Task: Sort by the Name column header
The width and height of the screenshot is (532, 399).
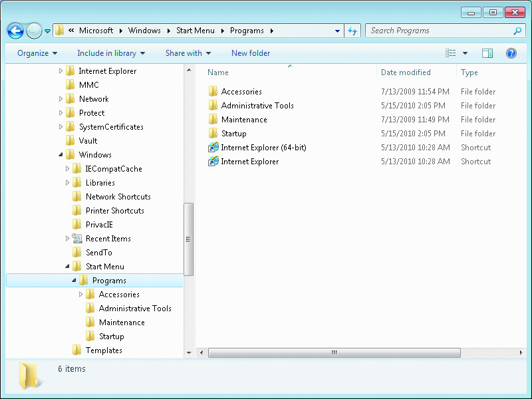Action: (218, 72)
